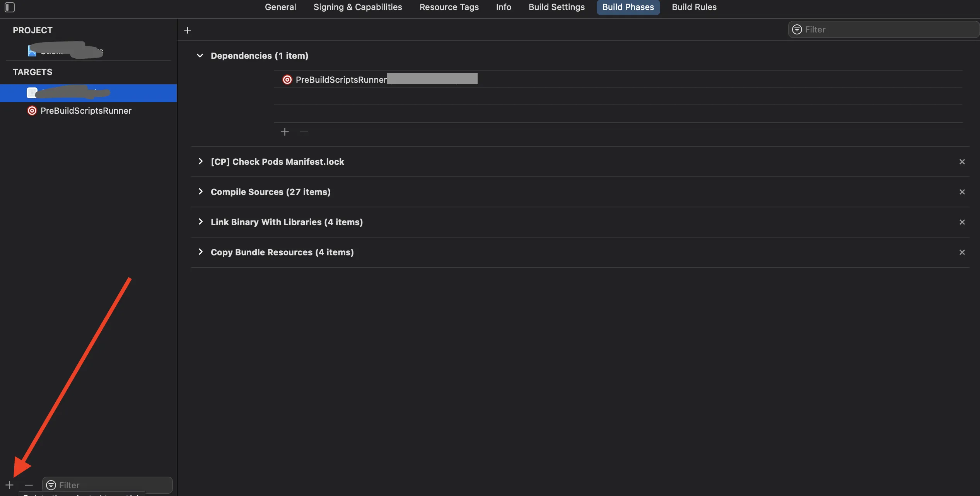This screenshot has width=980, height=496.
Task: Expand the Compile Sources section
Action: [x=200, y=192]
